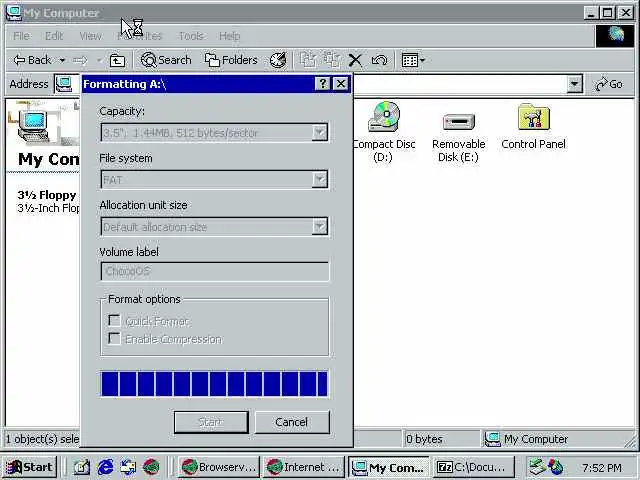
Task: Check the Enable Compression checkbox
Action: (x=114, y=338)
